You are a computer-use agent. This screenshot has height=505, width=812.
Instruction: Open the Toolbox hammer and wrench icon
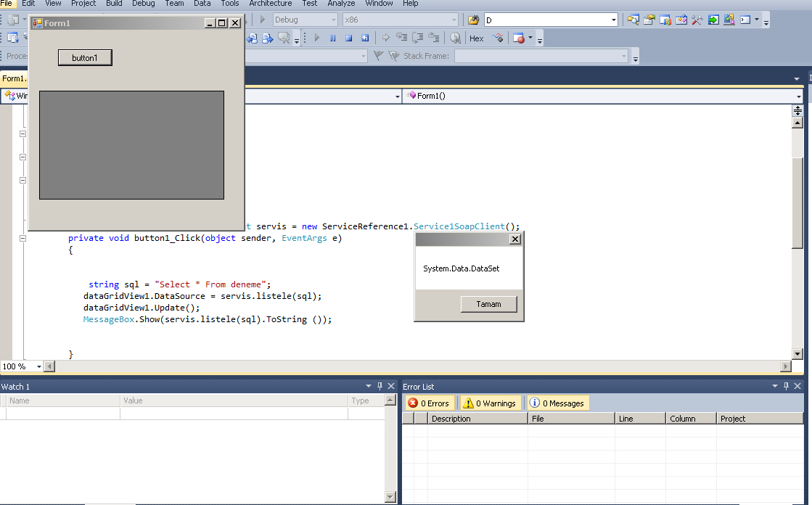[697, 20]
